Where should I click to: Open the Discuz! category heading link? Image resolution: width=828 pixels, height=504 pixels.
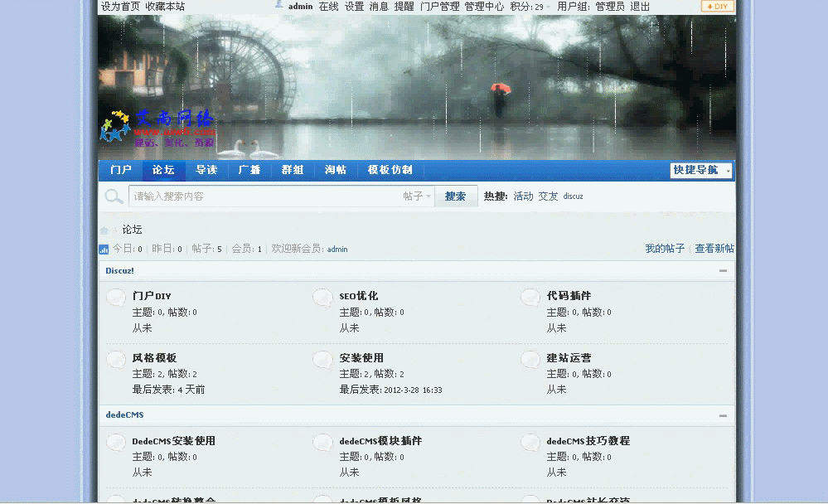119,271
